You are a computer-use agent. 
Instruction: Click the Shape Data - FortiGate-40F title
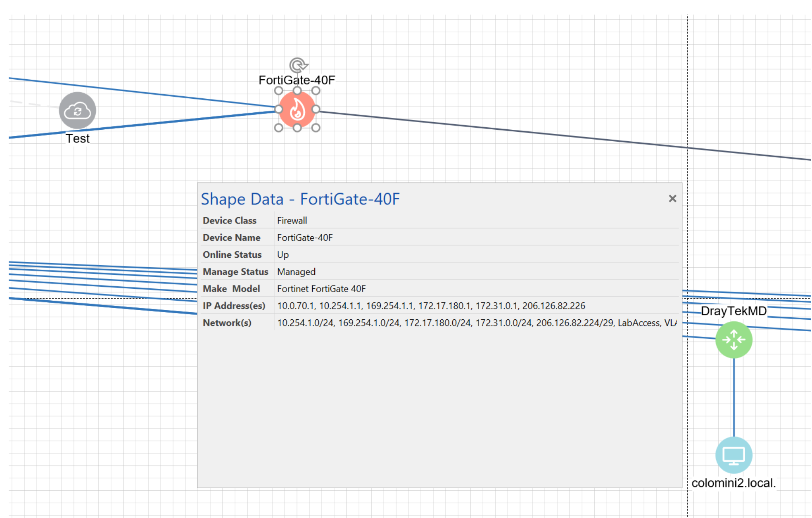300,199
